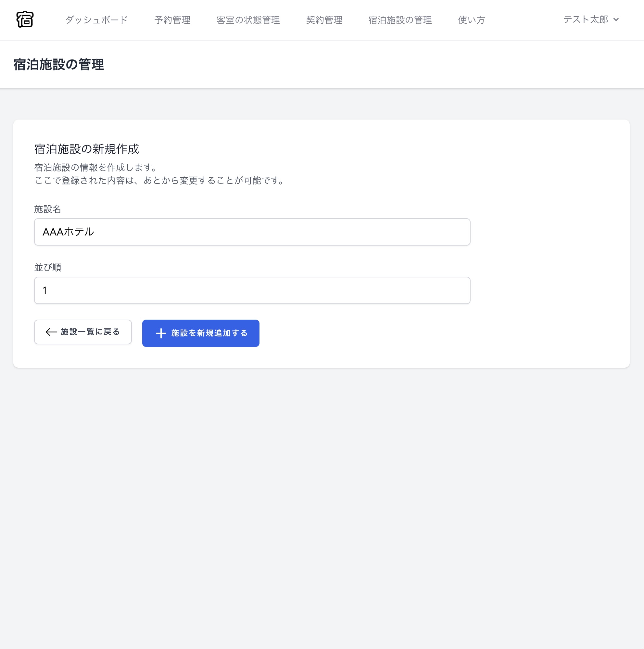Open 予約管理 from the navigation menu

click(x=173, y=20)
